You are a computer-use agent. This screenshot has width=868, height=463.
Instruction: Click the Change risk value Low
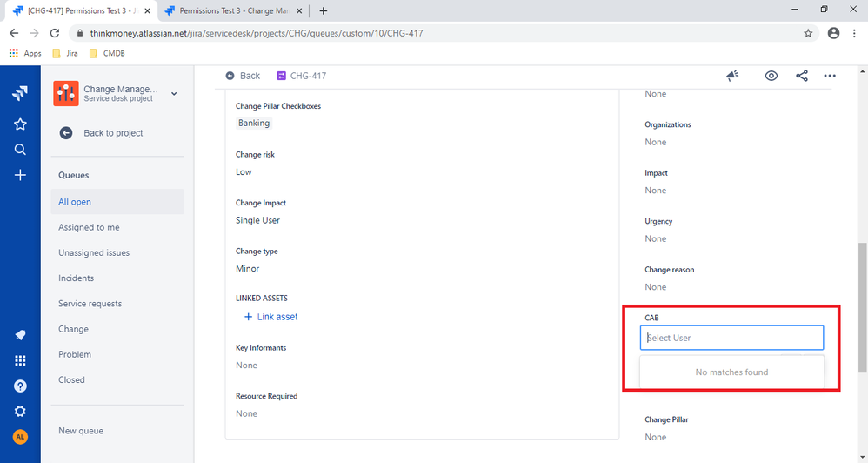click(x=244, y=172)
